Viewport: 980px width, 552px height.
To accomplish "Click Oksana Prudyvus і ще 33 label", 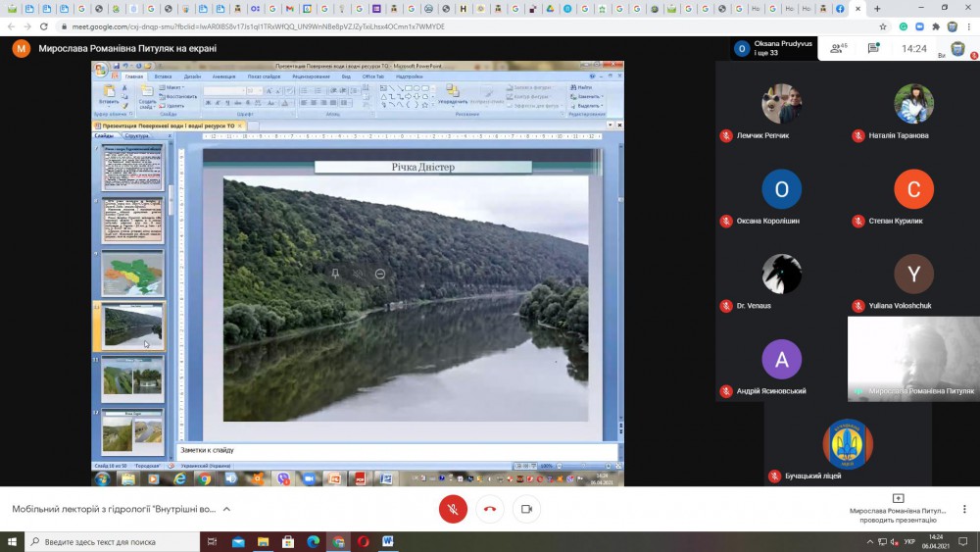I will click(782, 48).
